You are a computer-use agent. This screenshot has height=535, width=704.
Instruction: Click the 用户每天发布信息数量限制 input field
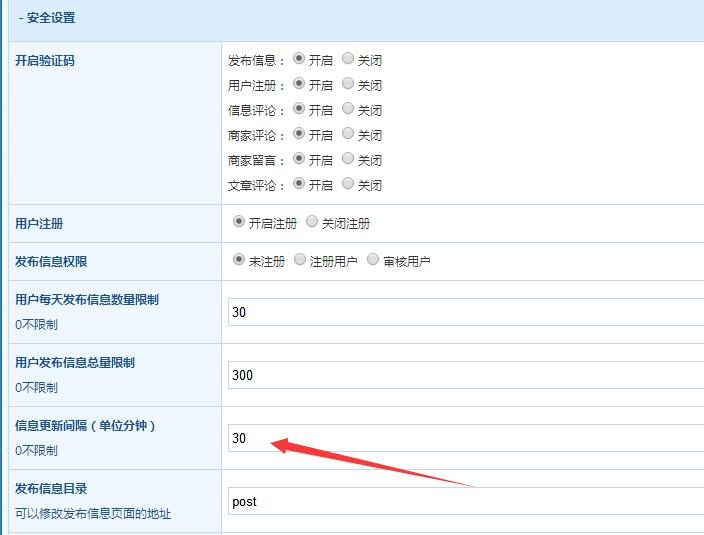pos(465,312)
